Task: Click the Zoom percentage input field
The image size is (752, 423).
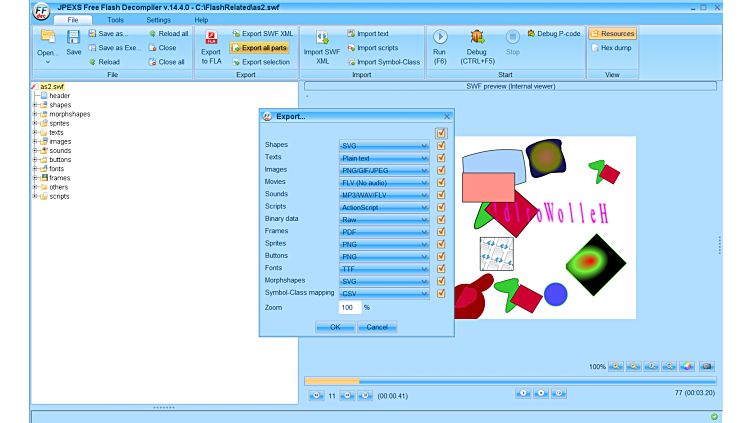Action: (x=350, y=307)
